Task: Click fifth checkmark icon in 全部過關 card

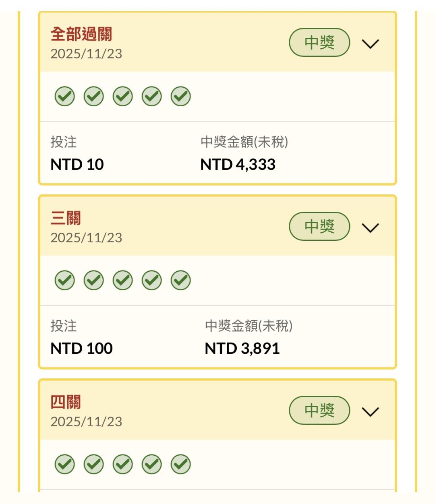Action: [181, 96]
